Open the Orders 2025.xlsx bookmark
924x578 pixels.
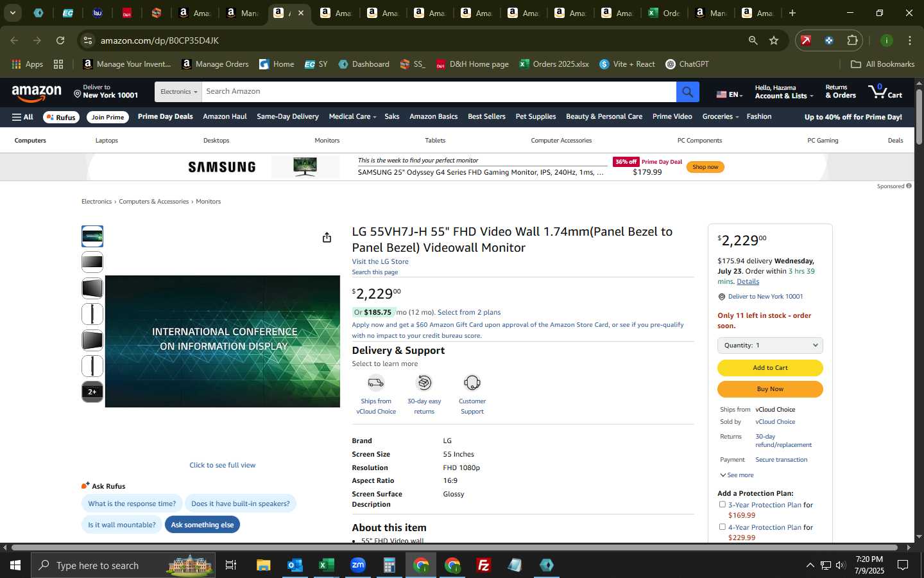554,64
